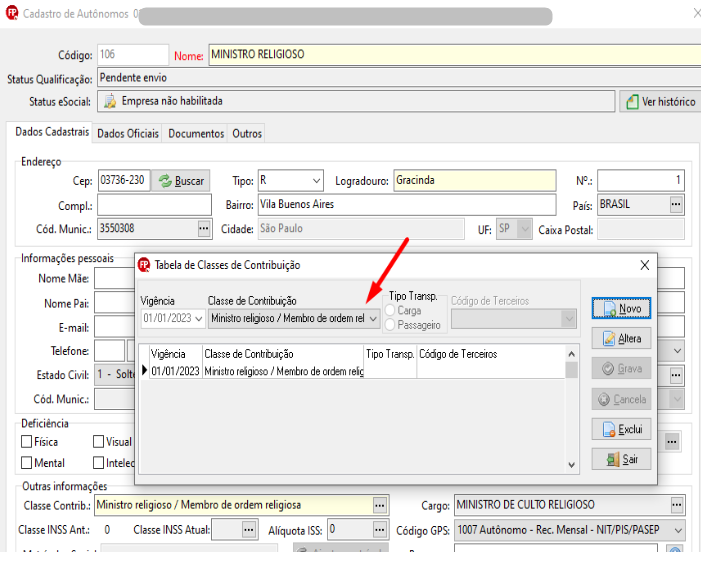Check the Visual deficiency checkbox

pos(98,442)
